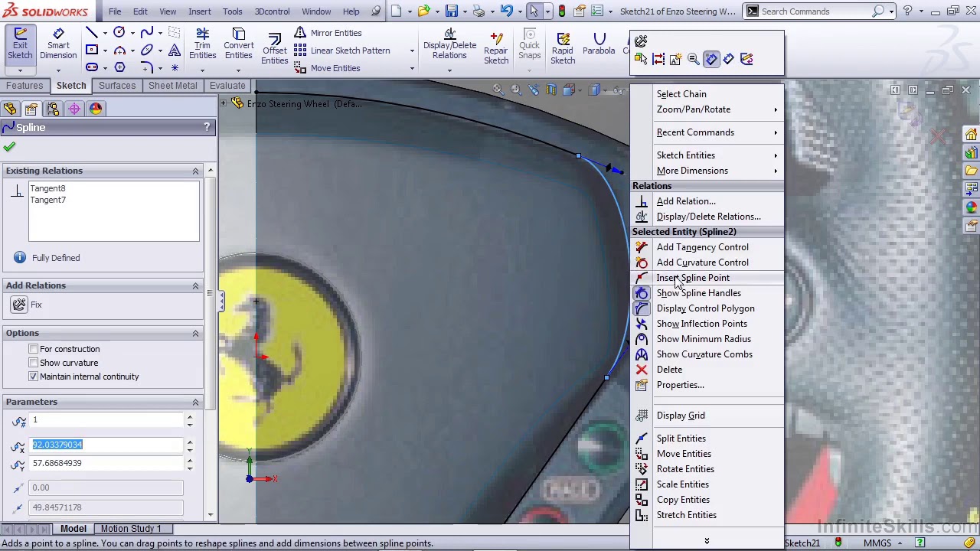Collapse the Existing Relations section
Screen dimensions: 980x551
point(195,171)
